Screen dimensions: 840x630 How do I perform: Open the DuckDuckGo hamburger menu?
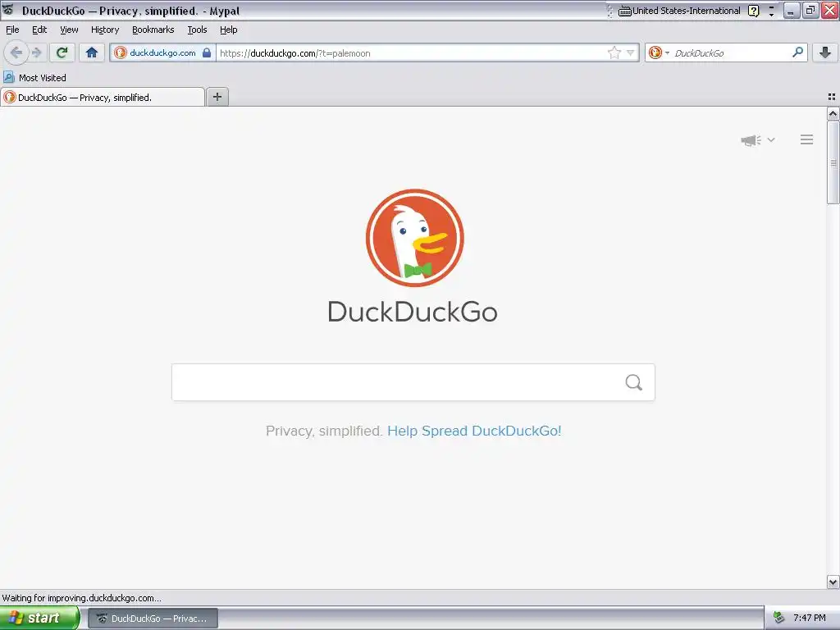(x=807, y=139)
